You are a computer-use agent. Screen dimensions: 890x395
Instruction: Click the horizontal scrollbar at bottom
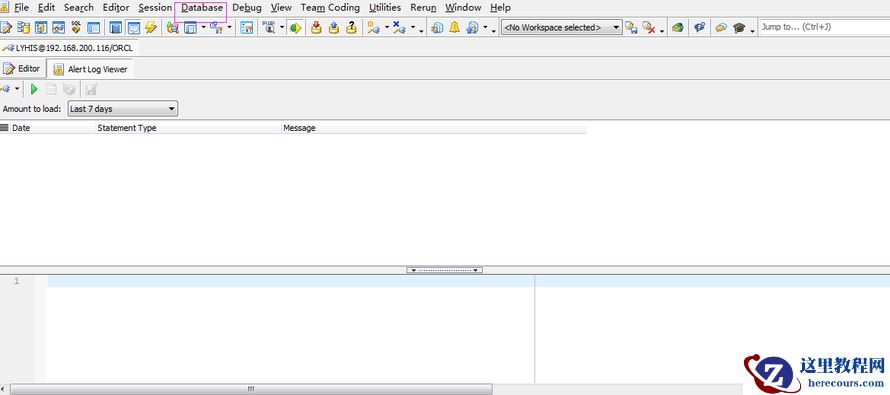pos(251,389)
